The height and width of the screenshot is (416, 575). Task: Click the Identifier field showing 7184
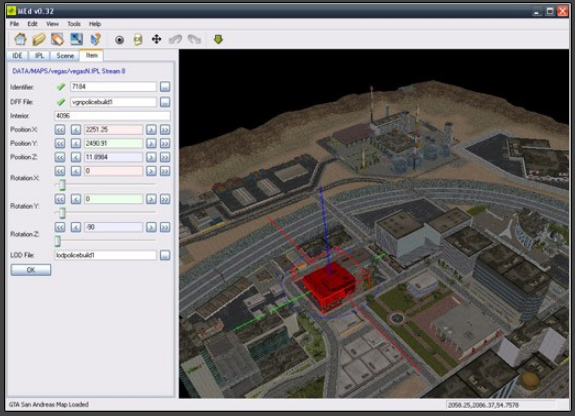click(113, 87)
